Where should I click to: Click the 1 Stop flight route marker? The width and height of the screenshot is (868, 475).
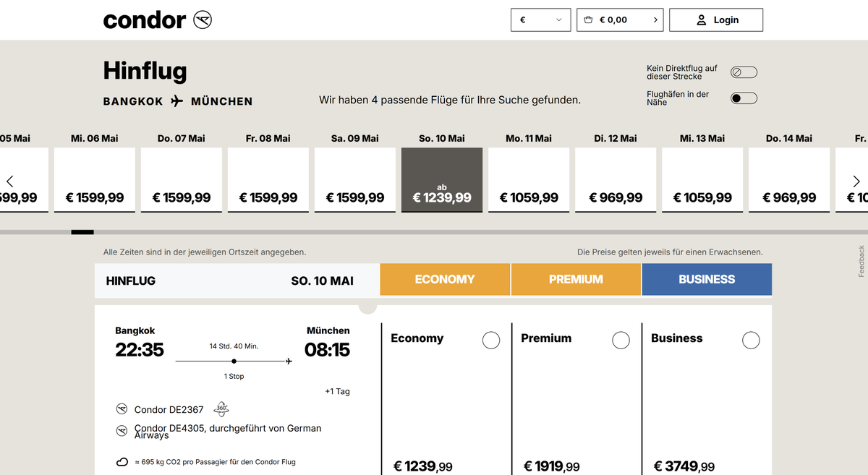234,361
